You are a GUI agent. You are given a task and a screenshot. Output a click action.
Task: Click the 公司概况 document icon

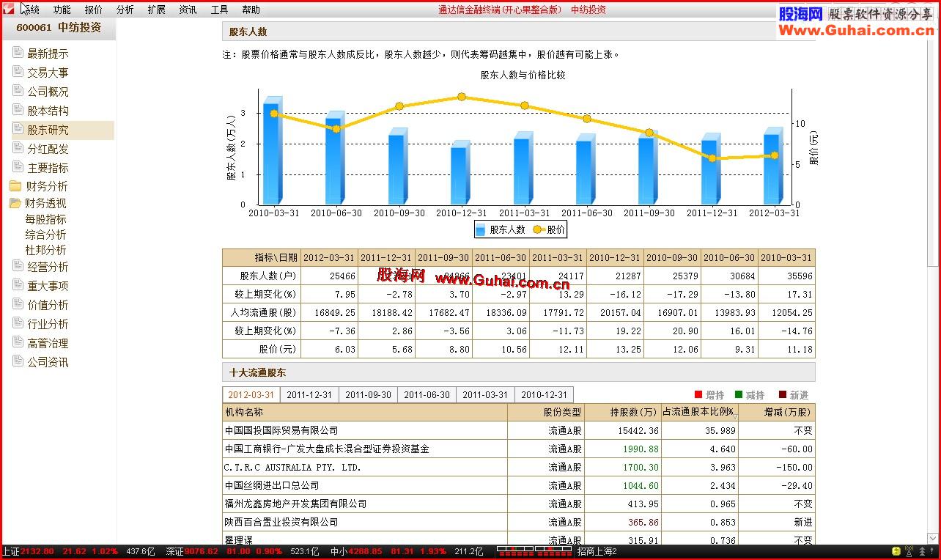18,91
